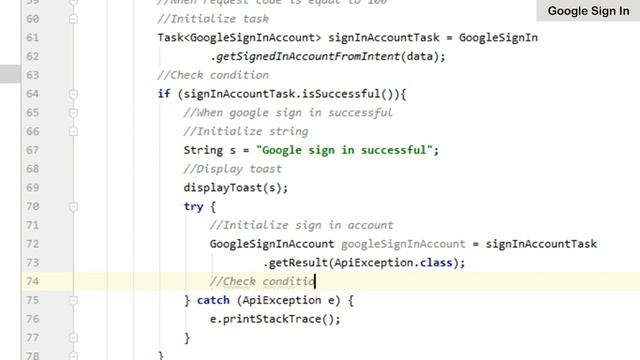Screen dimensions: 640x360
Task: Click line number 72 in the gutter
Action: 32,244
